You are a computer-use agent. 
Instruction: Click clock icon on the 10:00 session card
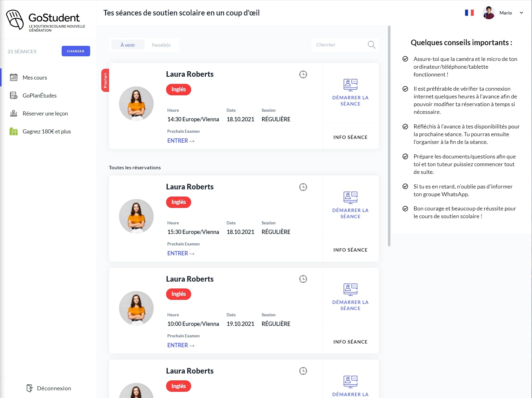(x=303, y=279)
